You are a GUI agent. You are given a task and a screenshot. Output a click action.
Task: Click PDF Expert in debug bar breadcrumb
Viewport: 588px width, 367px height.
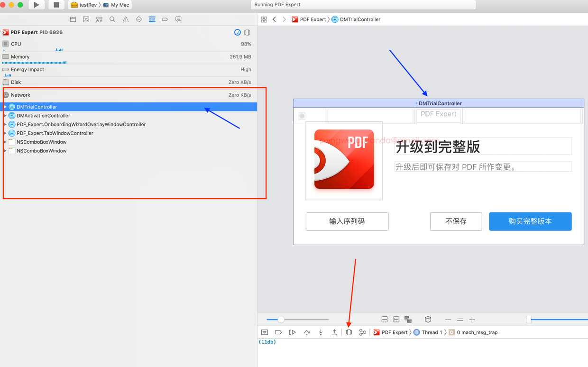[x=390, y=332]
